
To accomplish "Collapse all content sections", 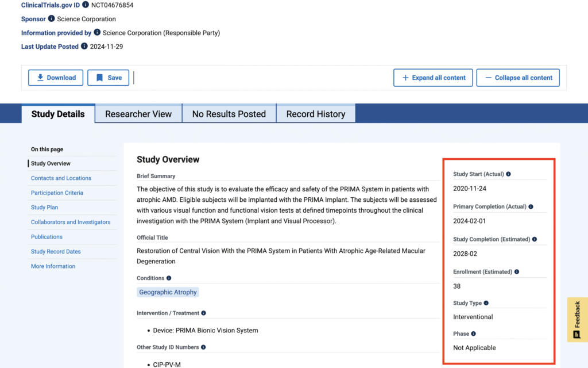I will pos(517,78).
